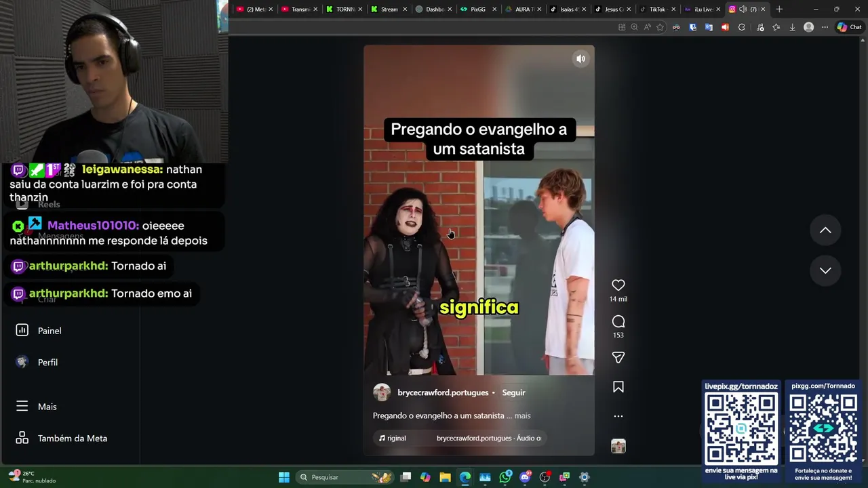Like the reel with the heart icon
Image resolution: width=868 pixels, height=488 pixels.
click(x=618, y=285)
